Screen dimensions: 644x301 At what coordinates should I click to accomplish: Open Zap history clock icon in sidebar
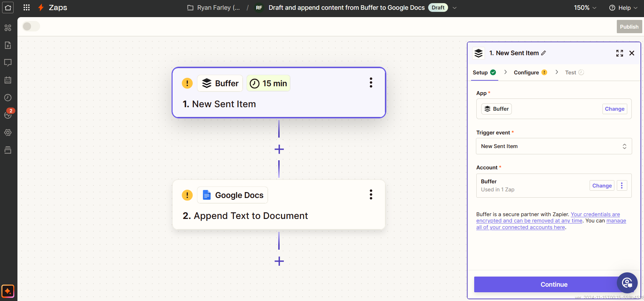click(x=8, y=98)
